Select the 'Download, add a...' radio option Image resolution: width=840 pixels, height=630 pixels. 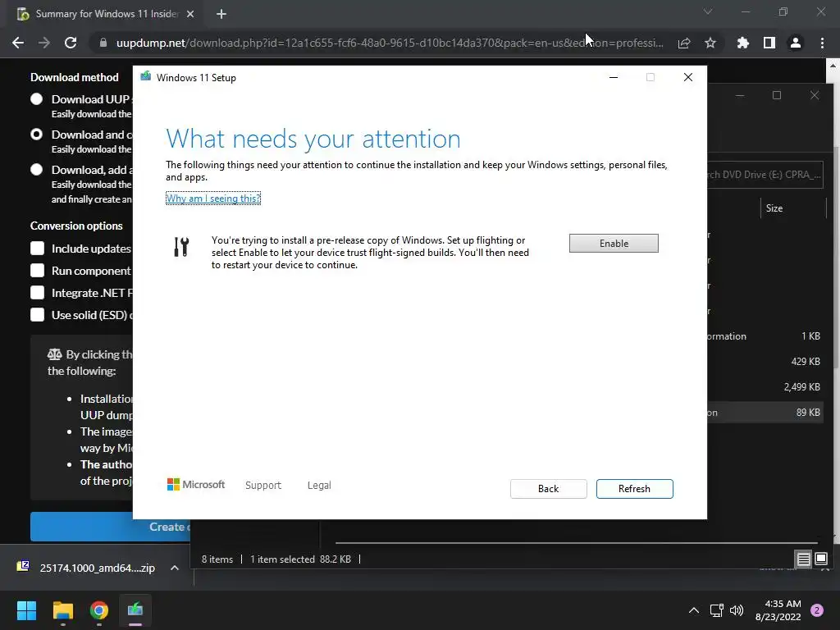coord(36,170)
